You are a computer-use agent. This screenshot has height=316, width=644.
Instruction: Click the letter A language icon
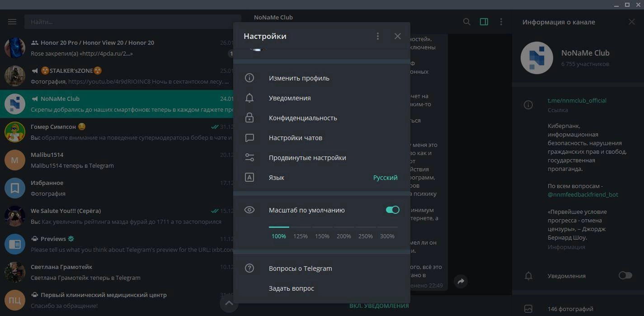[x=249, y=178]
